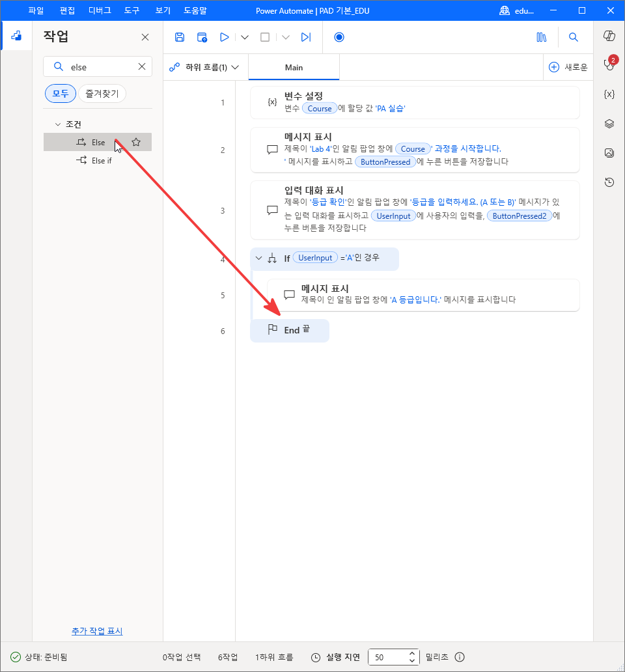This screenshot has height=672, width=625.
Task: Click the ButtonPressed2 variable chip
Action: [x=519, y=216]
